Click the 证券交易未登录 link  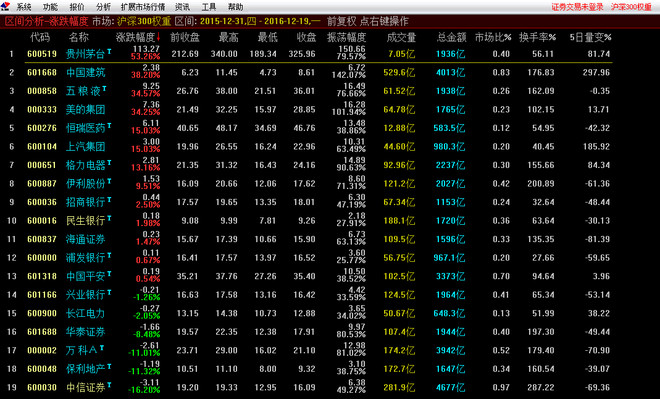[x=578, y=7]
